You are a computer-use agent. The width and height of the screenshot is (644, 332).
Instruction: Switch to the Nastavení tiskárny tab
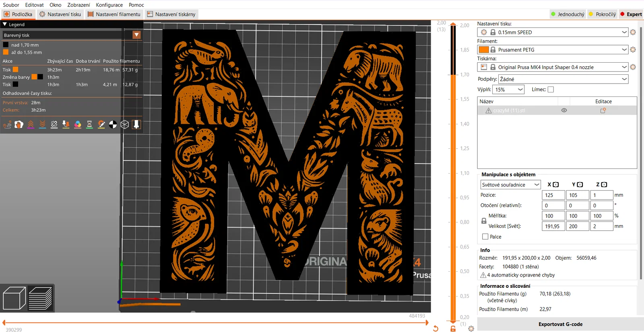(x=171, y=14)
